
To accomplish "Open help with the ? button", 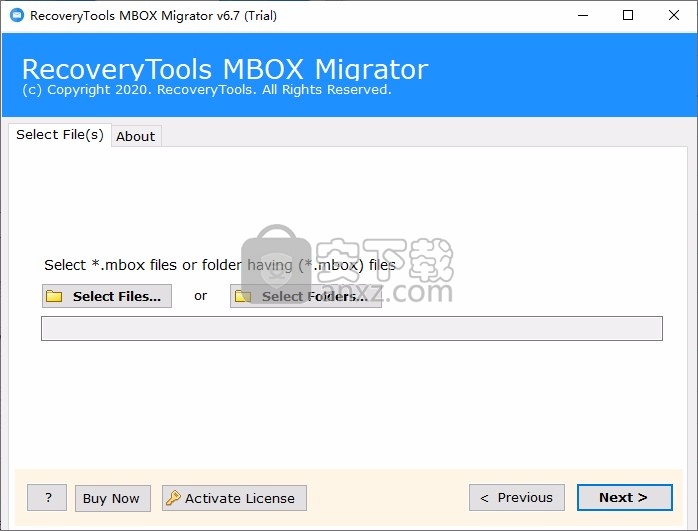I will 47,498.
